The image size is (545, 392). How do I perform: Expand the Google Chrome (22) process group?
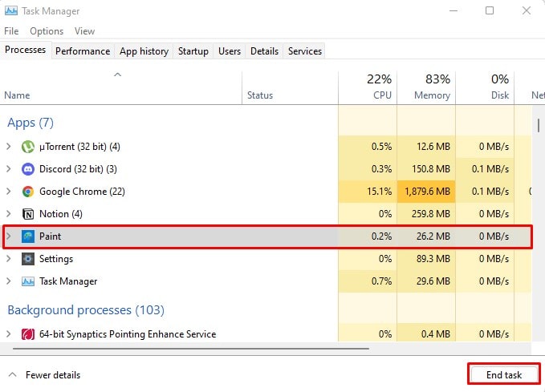click(9, 192)
